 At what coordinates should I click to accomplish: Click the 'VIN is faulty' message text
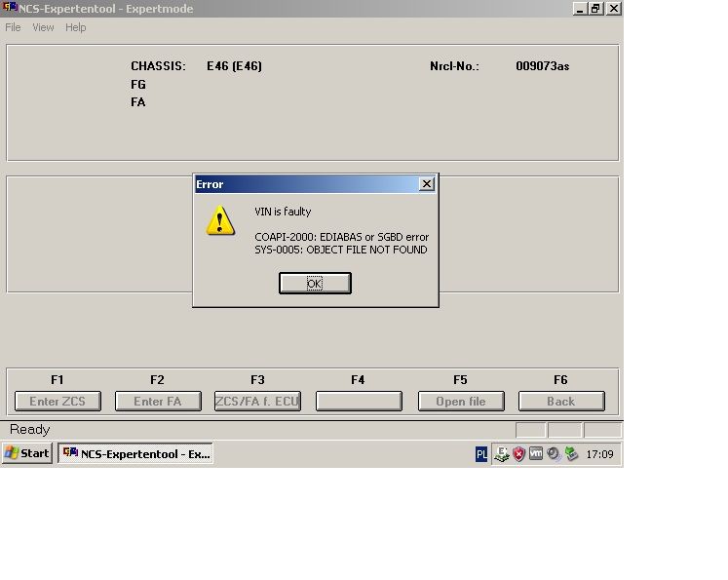283,212
